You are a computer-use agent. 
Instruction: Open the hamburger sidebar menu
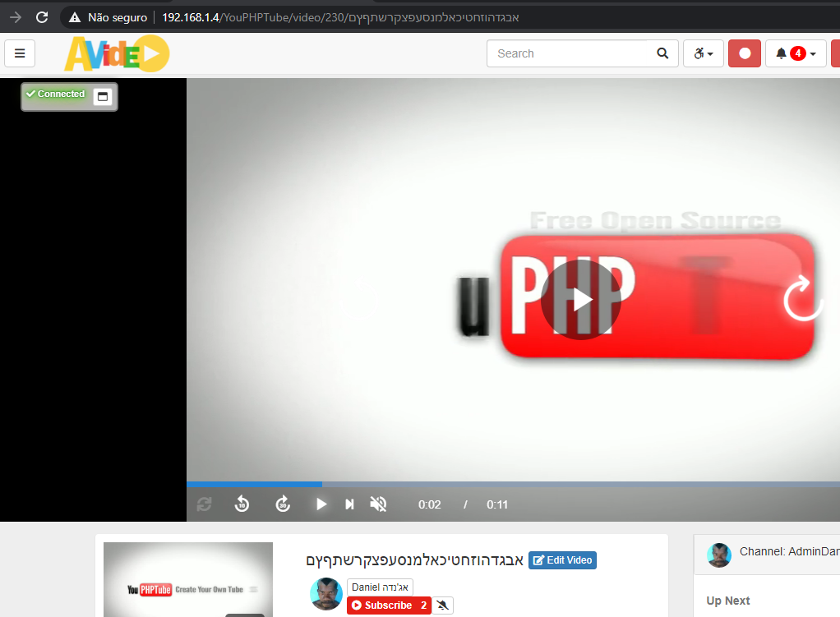pyautogui.click(x=20, y=53)
